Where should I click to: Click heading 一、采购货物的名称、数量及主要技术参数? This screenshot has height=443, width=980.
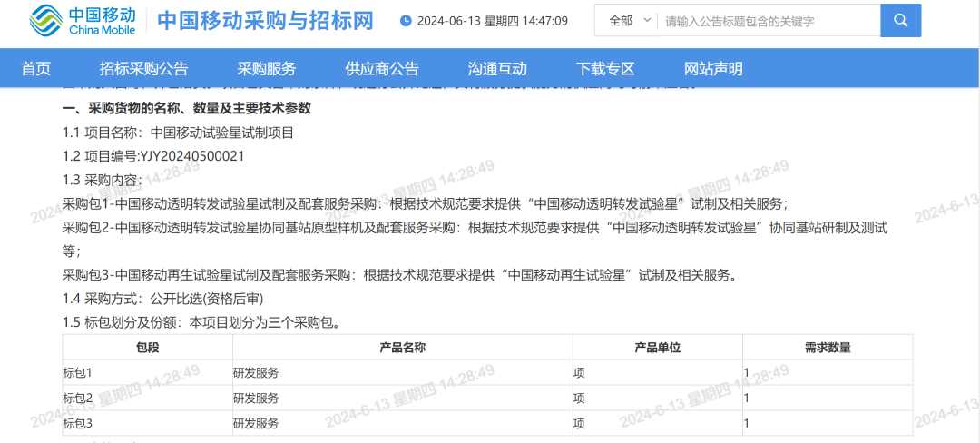187,108
